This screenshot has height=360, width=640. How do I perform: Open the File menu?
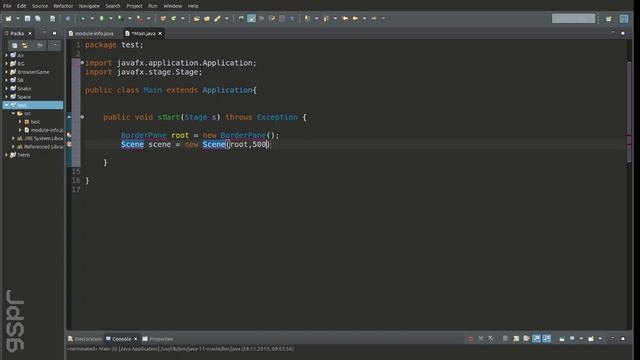point(7,6)
